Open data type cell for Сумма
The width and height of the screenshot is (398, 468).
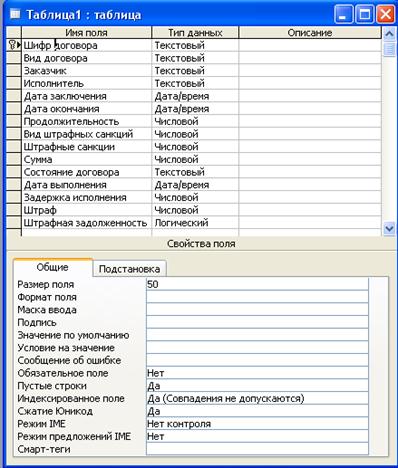tap(195, 159)
